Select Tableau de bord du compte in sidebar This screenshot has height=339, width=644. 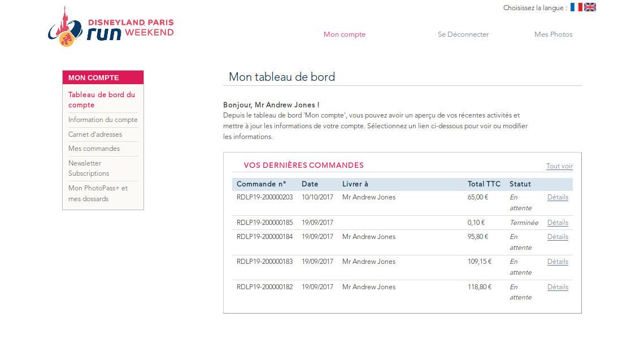tap(102, 99)
